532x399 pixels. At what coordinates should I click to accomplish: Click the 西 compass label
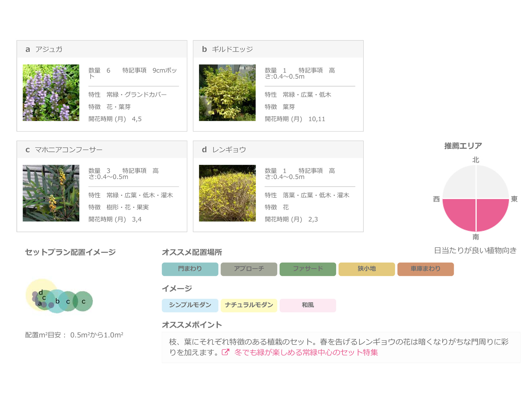coord(436,199)
